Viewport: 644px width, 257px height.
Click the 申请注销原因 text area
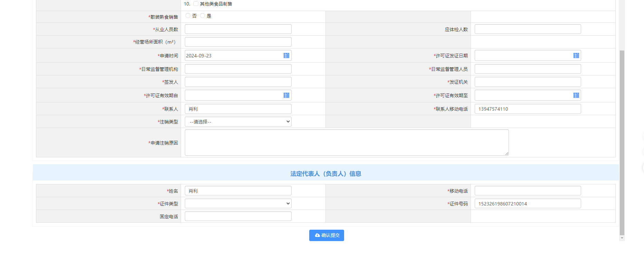point(347,143)
